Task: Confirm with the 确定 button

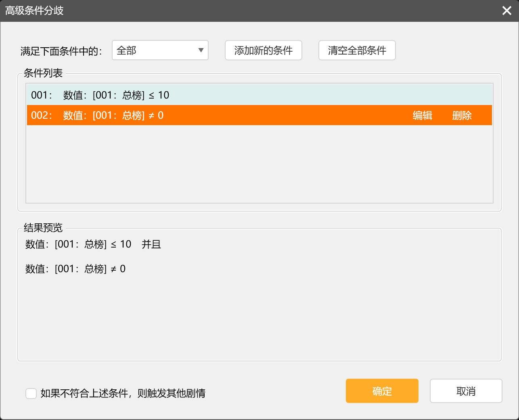Action: click(382, 391)
